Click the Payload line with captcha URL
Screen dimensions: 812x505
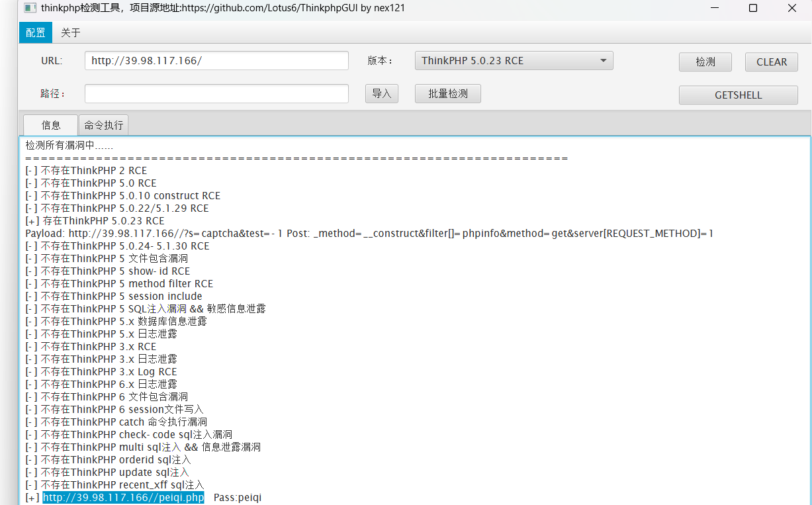[369, 234]
